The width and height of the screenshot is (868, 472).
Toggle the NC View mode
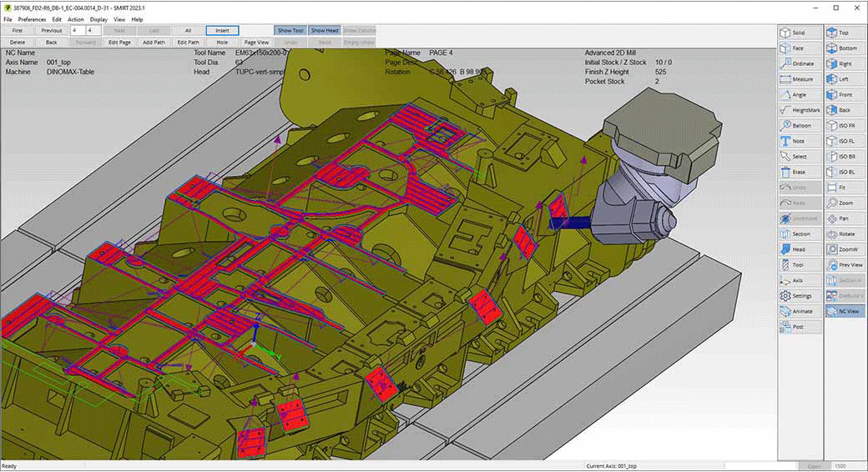click(845, 311)
